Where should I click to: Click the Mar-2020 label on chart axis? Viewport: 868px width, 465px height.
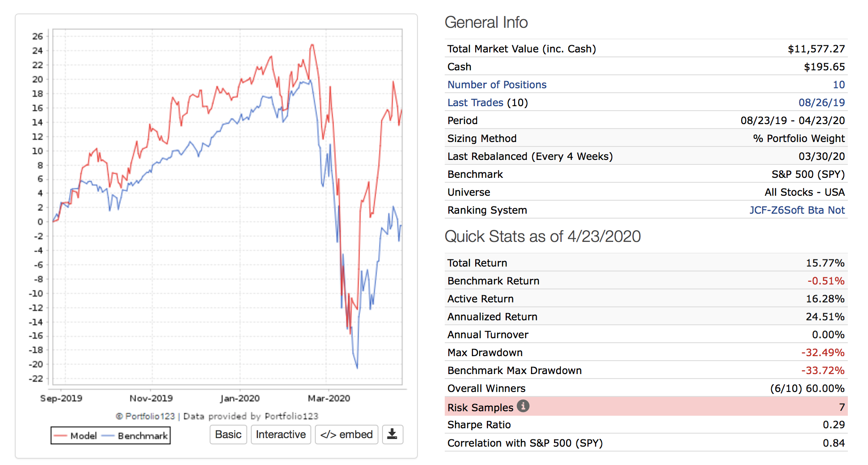coord(329,398)
